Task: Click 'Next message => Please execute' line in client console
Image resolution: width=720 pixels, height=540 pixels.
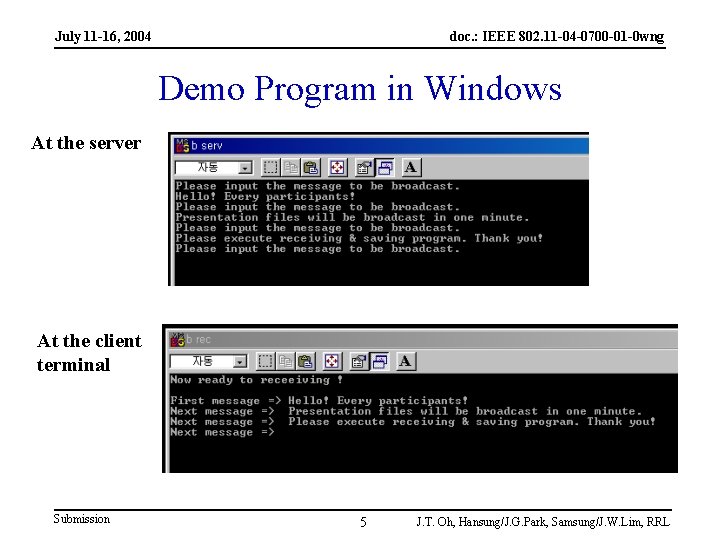Action: point(413,422)
